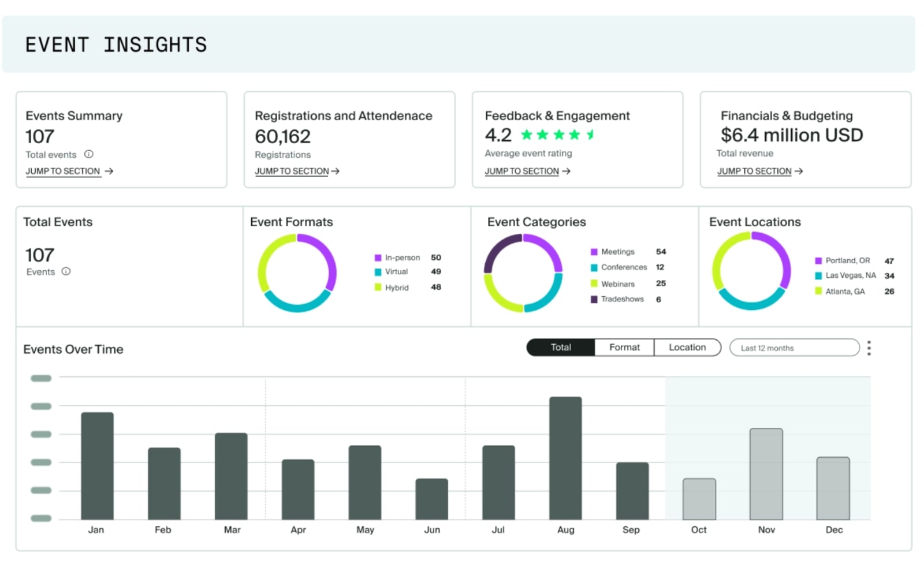This screenshot has height=564, width=924.
Task: Jump to Feedback & Engagement section
Action: [522, 171]
